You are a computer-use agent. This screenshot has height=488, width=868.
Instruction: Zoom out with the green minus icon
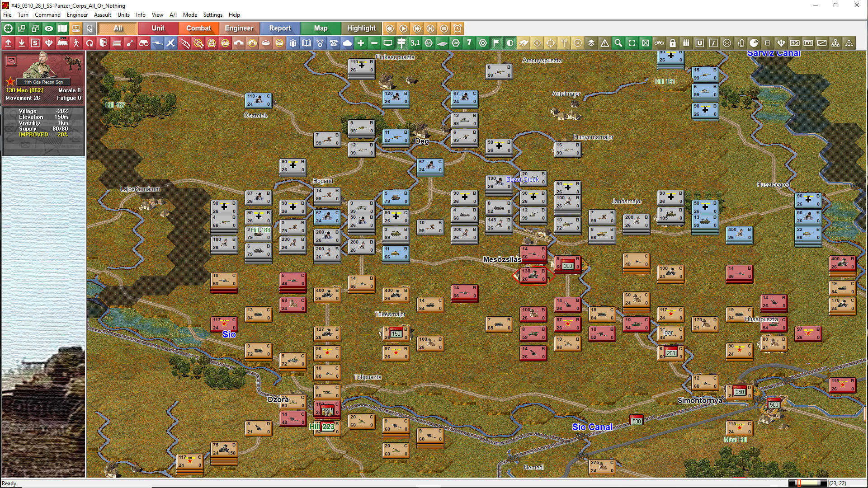point(374,43)
